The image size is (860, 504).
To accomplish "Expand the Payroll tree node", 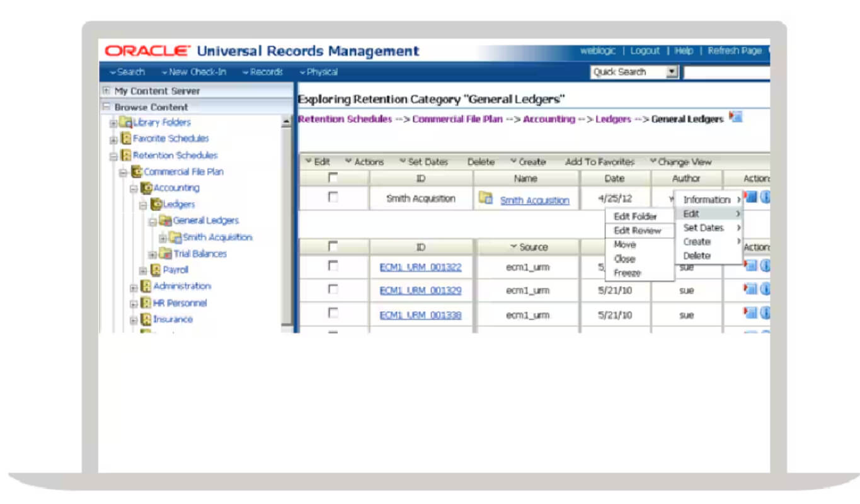I will 143,271.
